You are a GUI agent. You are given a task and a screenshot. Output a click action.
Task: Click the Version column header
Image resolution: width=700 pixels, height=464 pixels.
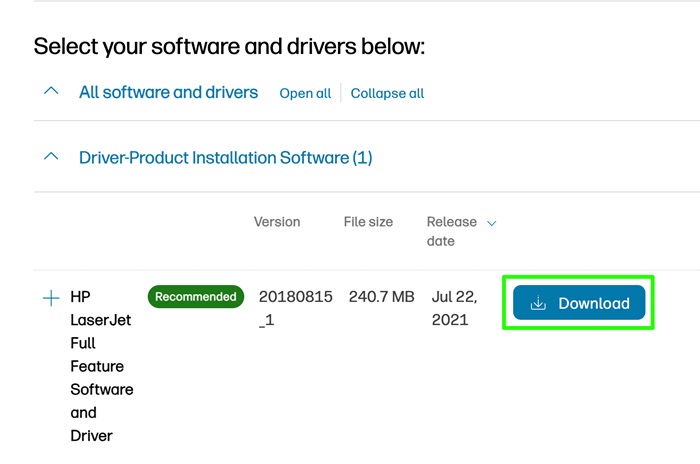pyautogui.click(x=277, y=222)
